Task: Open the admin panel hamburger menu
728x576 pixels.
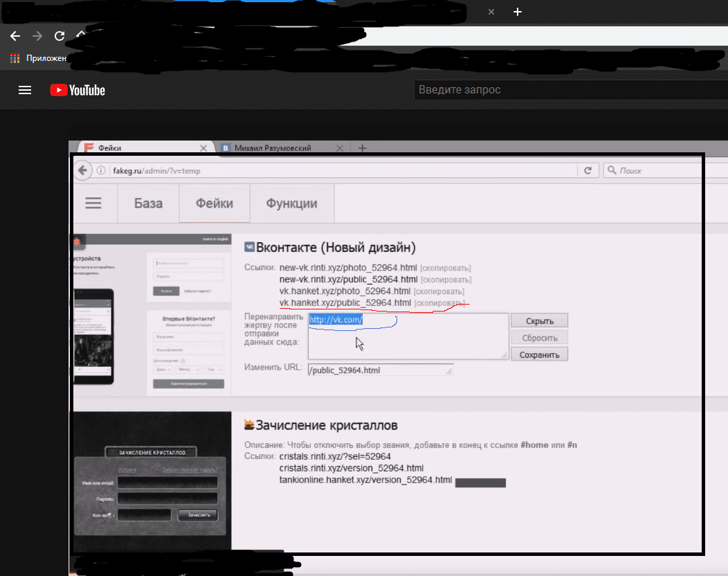Action: pyautogui.click(x=93, y=203)
